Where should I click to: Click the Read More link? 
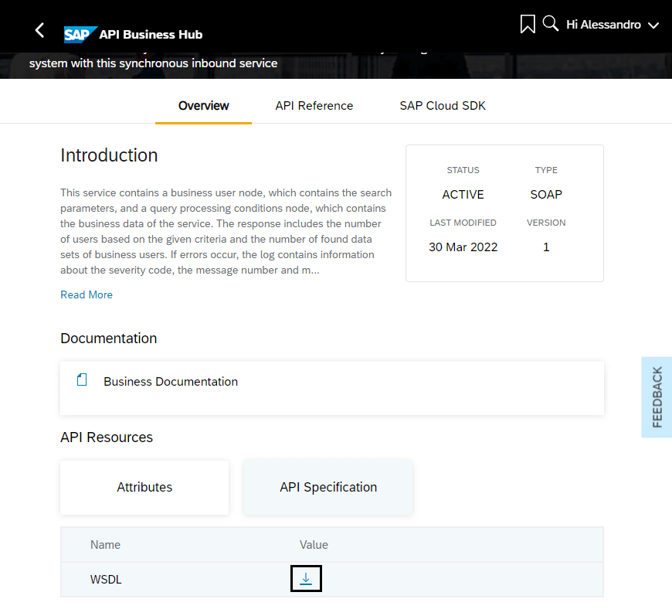(x=87, y=294)
